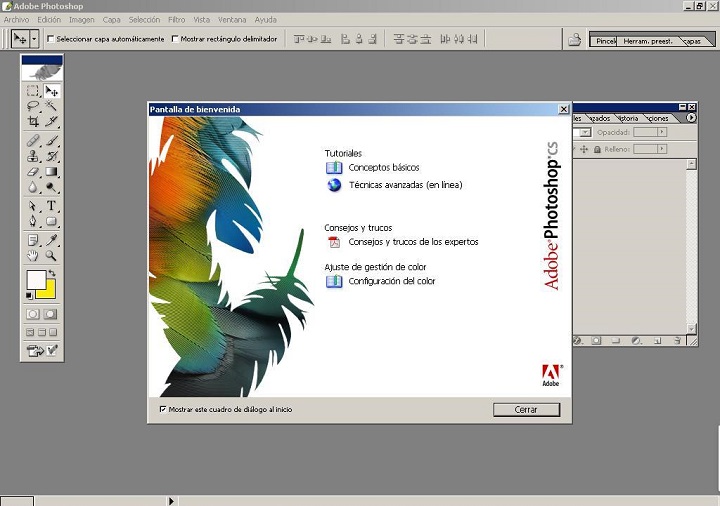
Task: Open the Imagen menu
Action: click(x=81, y=20)
